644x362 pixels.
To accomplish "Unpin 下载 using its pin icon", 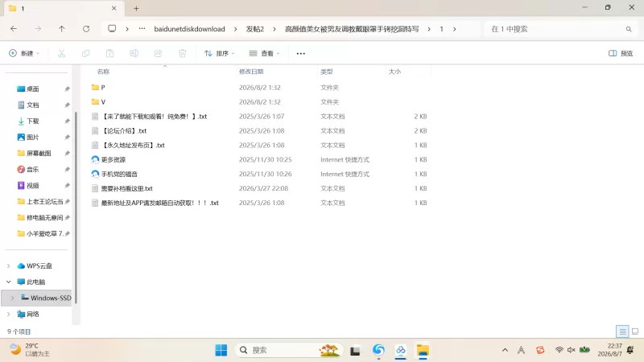I will 67,121.
